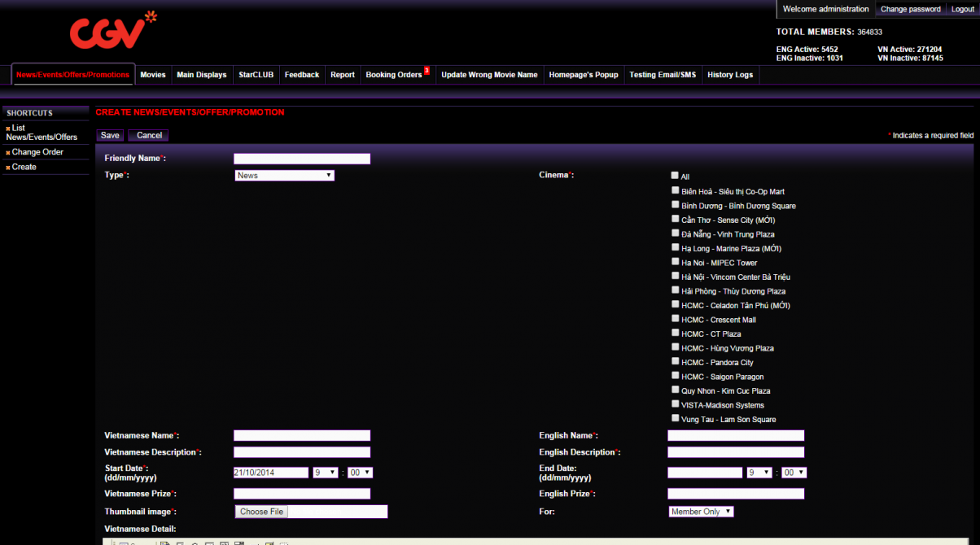Expand the End Date minutes dropdown
The height and width of the screenshot is (545, 980).
click(x=794, y=473)
